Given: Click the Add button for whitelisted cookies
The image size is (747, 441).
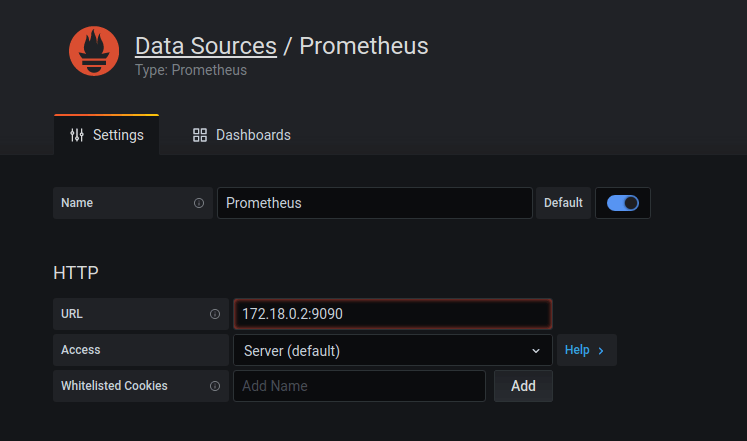Looking at the screenshot, I should click(523, 386).
